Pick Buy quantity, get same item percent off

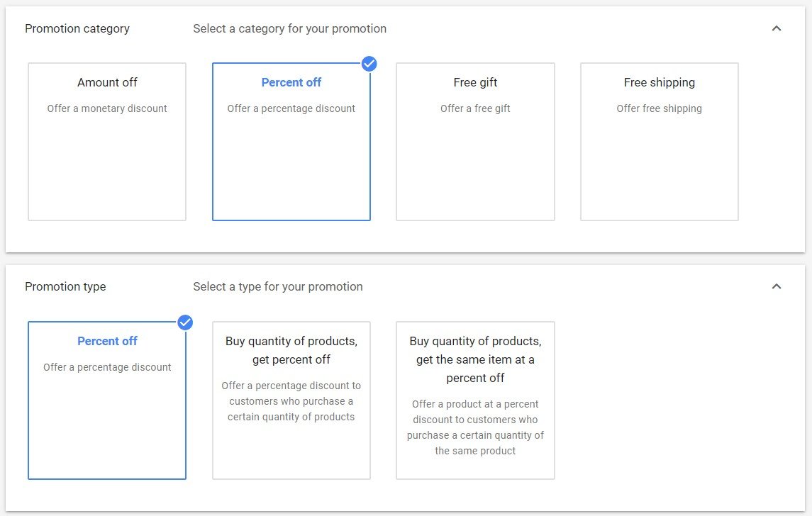pyautogui.click(x=475, y=400)
